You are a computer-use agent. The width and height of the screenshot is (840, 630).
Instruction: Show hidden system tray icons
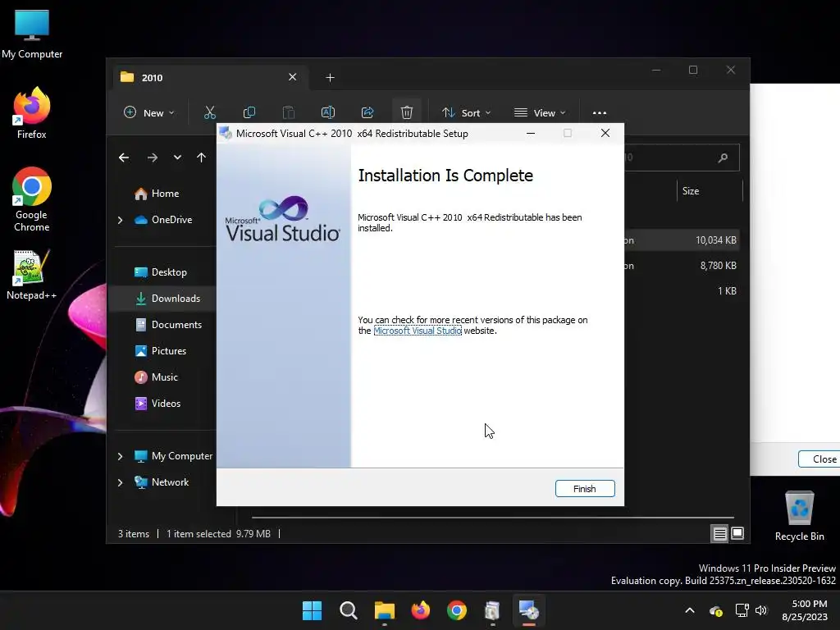pyautogui.click(x=690, y=610)
